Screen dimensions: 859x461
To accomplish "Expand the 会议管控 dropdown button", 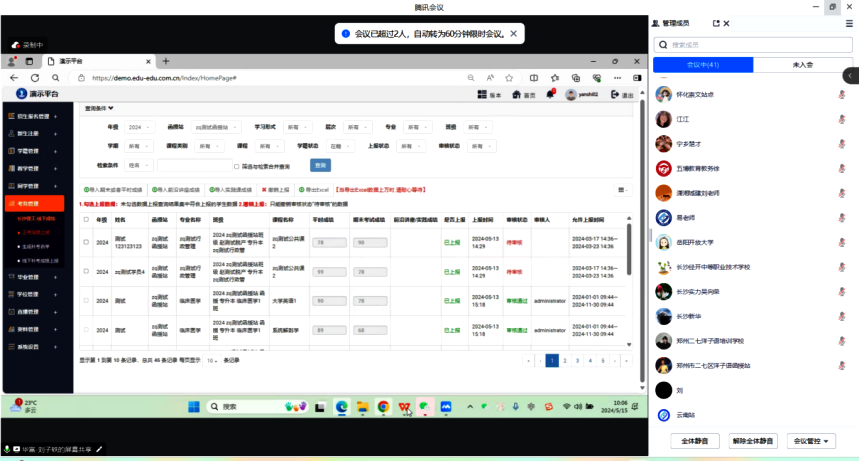I will point(811,440).
